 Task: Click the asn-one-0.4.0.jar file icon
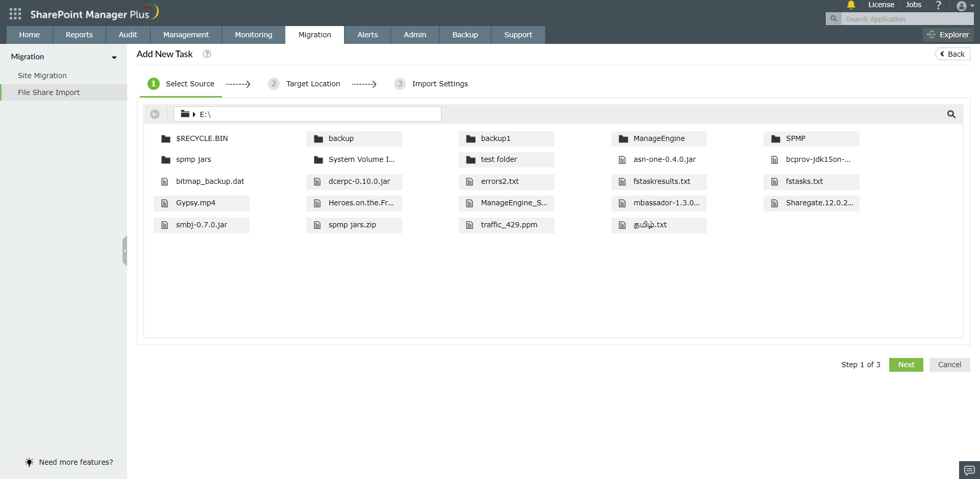[x=622, y=160]
